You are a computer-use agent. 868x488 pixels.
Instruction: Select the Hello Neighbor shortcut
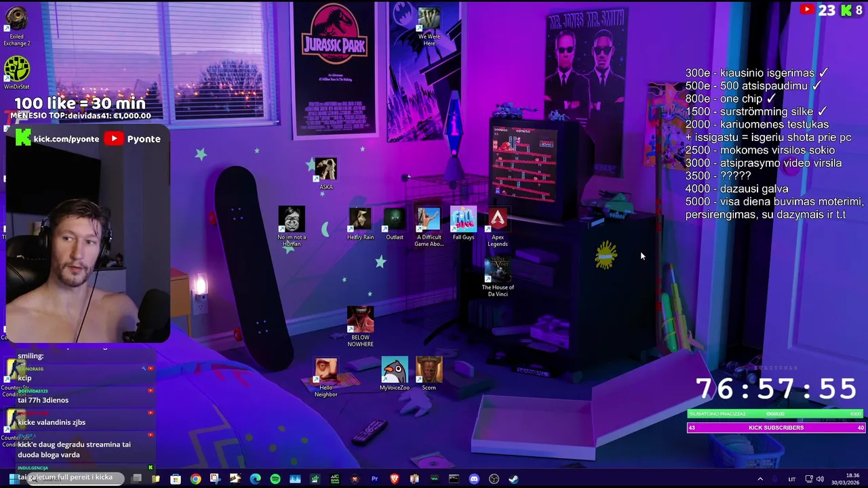(x=325, y=378)
